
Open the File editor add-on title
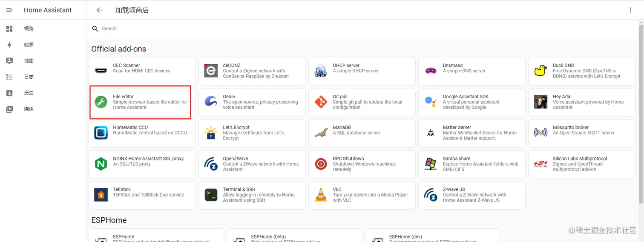click(123, 97)
